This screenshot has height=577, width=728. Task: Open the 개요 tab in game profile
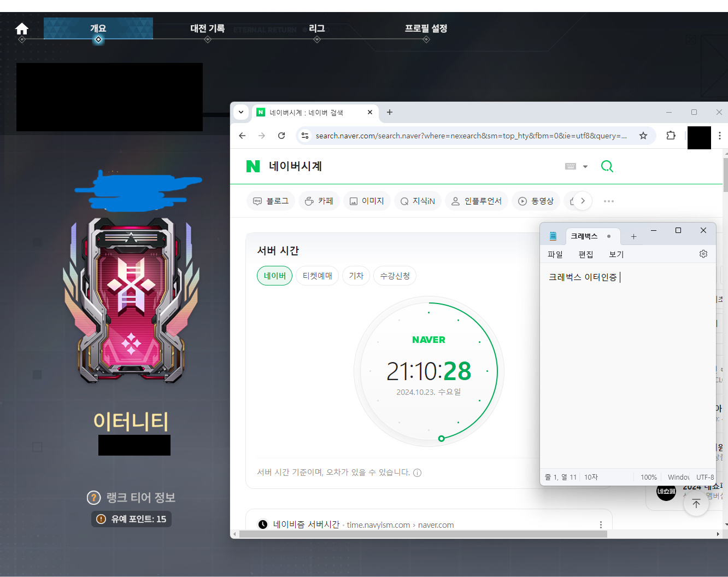click(98, 28)
